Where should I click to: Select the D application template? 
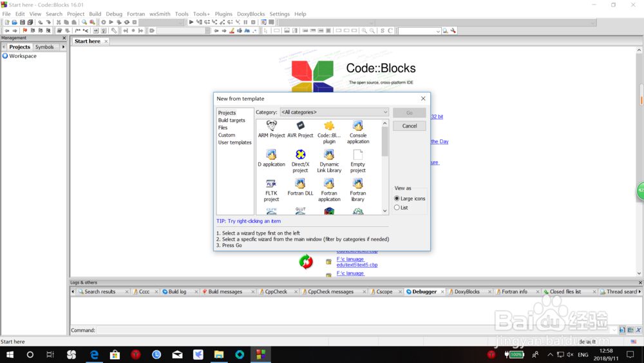point(272,158)
